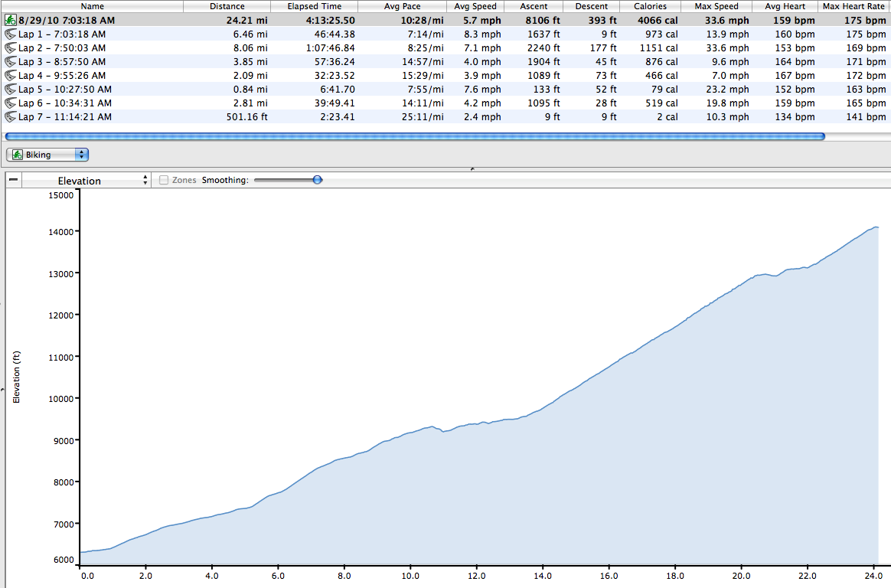Viewport: 891px width, 588px height.
Task: Click the split pane divider handle above the chart
Action: (472, 168)
